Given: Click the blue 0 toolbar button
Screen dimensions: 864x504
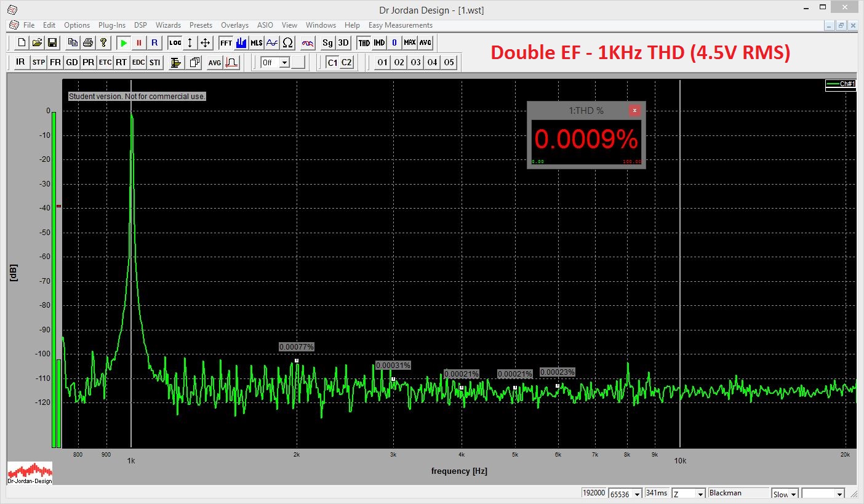Looking at the screenshot, I should coord(394,42).
